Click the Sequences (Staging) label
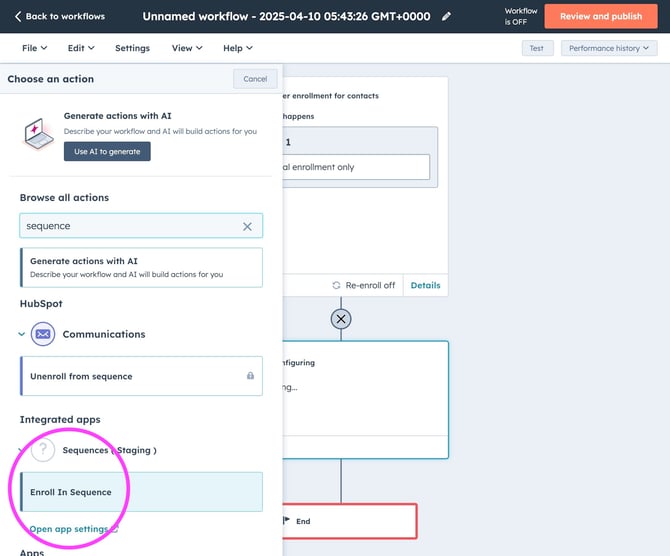 [109, 450]
